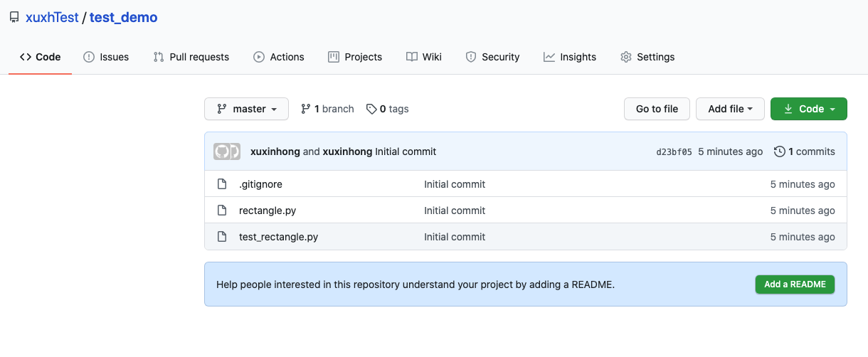This screenshot has width=868, height=357.
Task: Click the clock history icon beside commits
Action: coord(780,151)
